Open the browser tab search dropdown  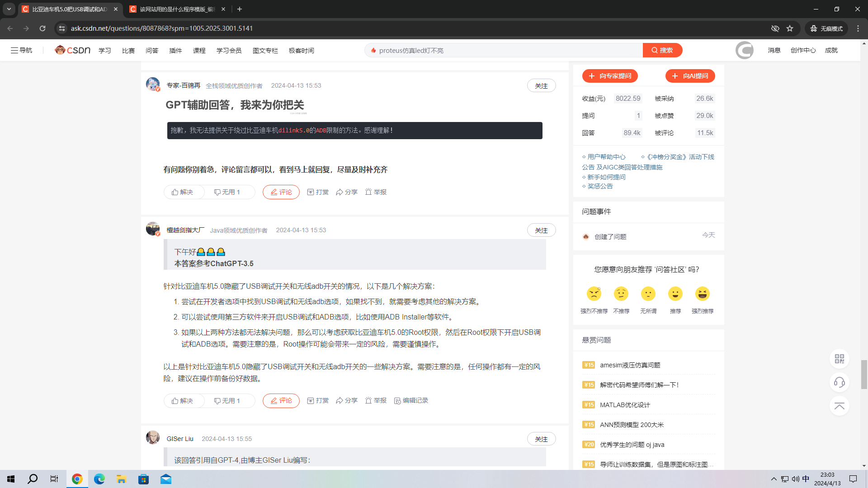coord(9,9)
